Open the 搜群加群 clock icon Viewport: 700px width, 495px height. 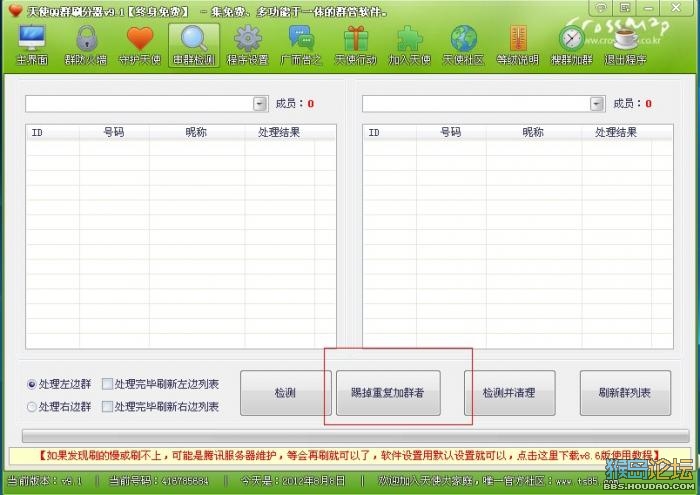(571, 45)
